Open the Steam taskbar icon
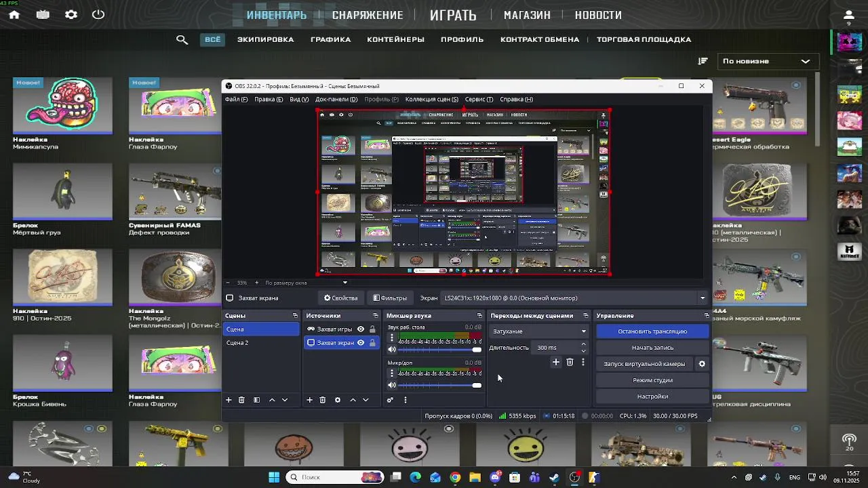Screen dimensions: 868x488 pyautogui.click(x=555, y=477)
